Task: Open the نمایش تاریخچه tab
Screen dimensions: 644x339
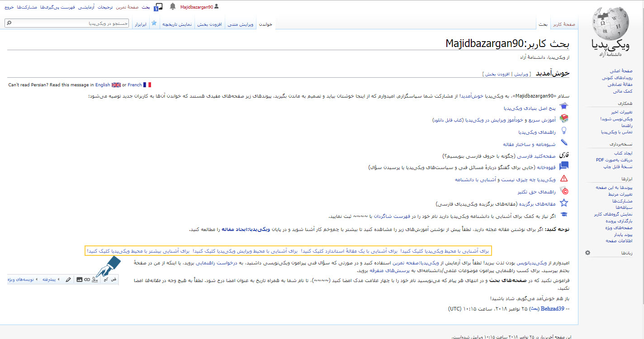Action: pyautogui.click(x=177, y=24)
